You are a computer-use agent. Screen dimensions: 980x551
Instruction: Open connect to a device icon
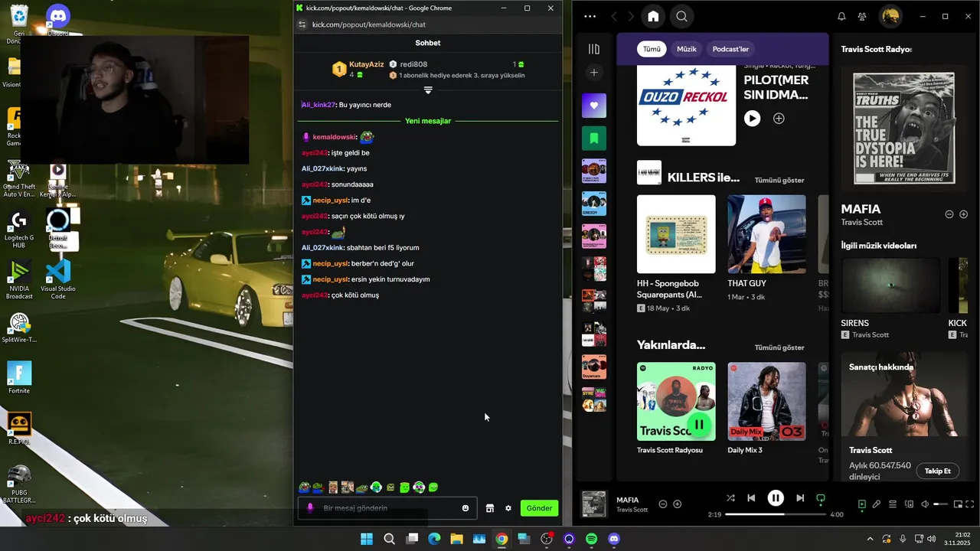point(910,504)
